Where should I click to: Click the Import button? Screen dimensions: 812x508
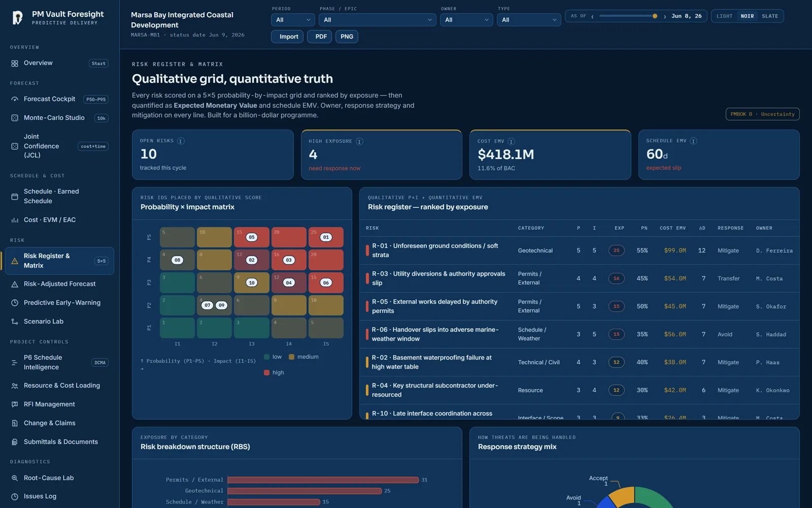tap(287, 37)
